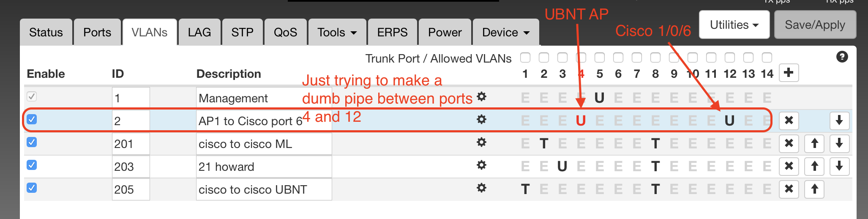
Task: Go to the STP tab
Action: 242,33
